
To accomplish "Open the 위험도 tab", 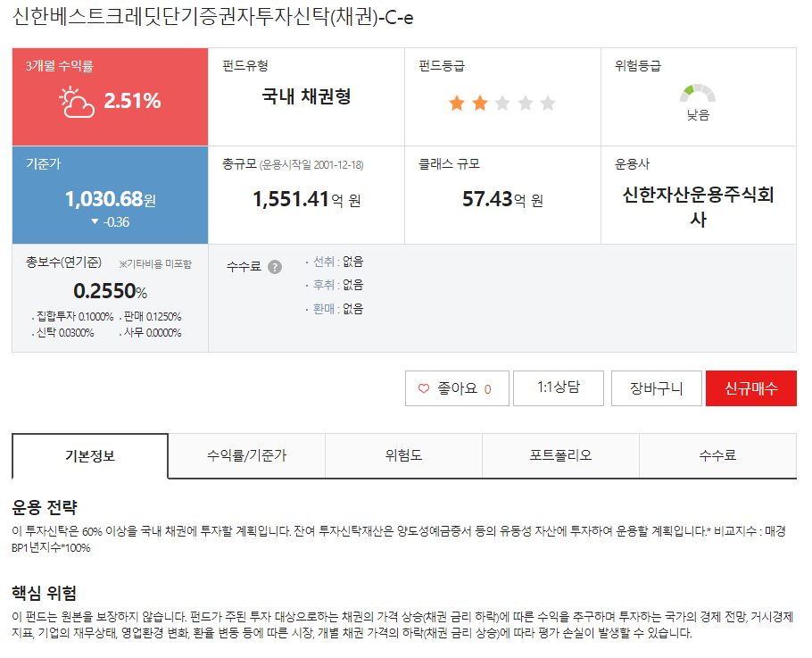I will coord(403,456).
